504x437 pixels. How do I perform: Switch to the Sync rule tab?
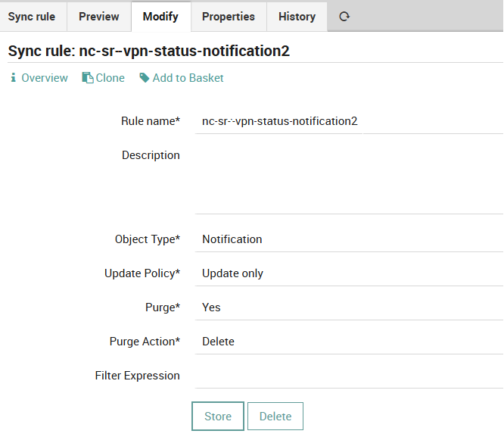[32, 16]
